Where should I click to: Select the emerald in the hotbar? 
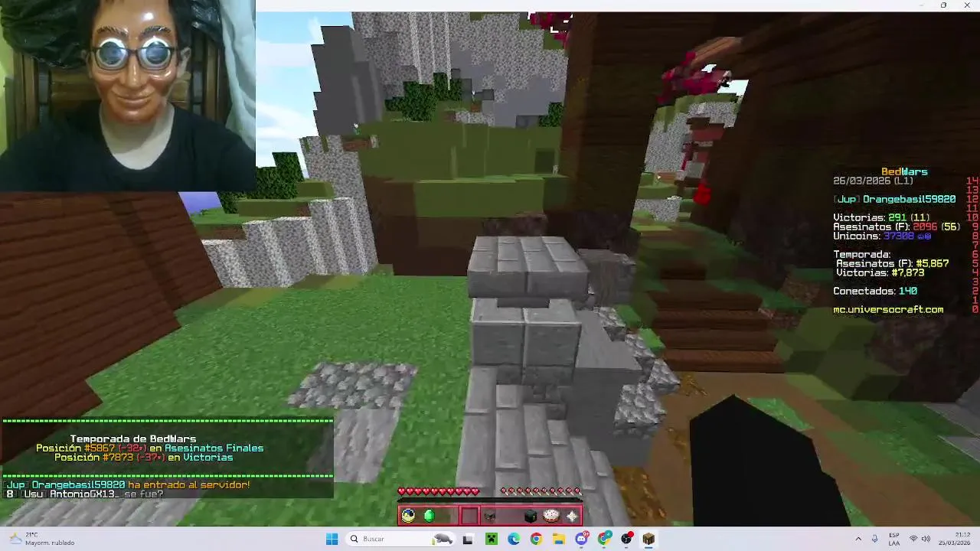[x=429, y=516]
